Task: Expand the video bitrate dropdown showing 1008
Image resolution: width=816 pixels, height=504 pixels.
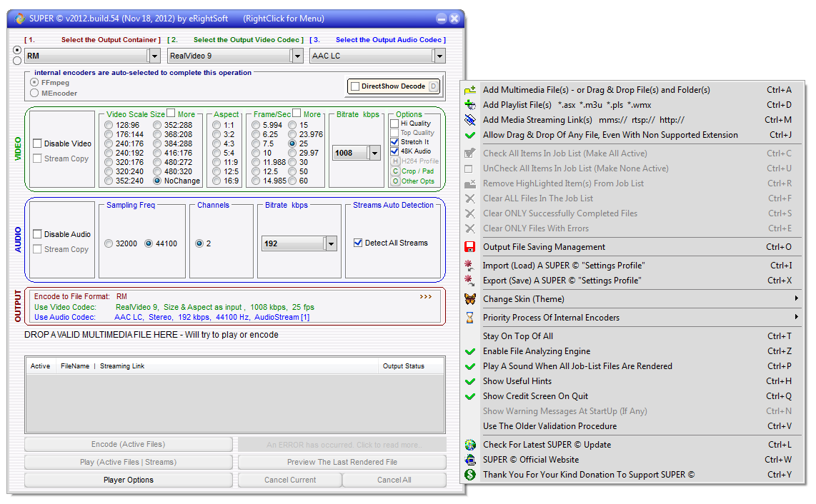Action: point(374,153)
